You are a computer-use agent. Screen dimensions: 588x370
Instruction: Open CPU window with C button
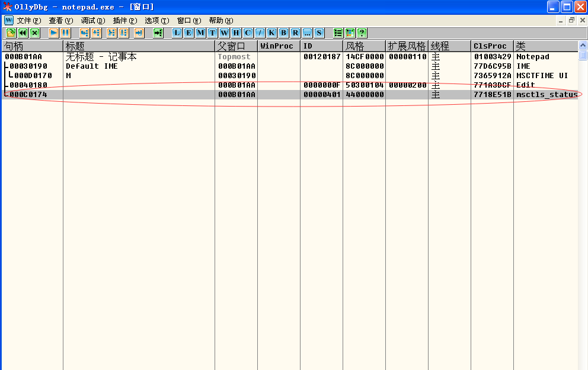[x=248, y=33]
